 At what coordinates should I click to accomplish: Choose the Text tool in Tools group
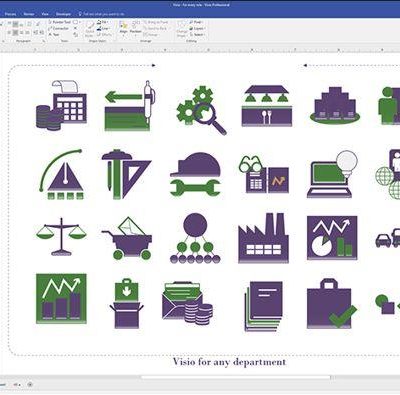[x=54, y=35]
